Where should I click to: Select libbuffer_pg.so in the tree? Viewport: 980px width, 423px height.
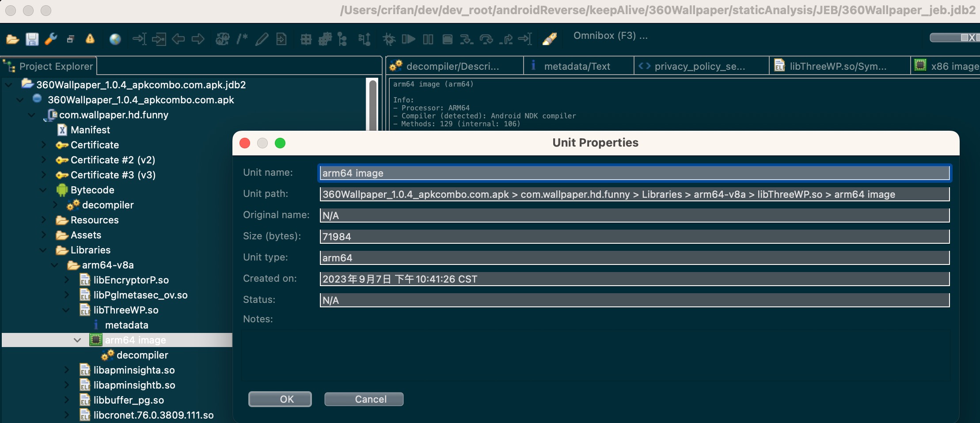[x=129, y=400]
